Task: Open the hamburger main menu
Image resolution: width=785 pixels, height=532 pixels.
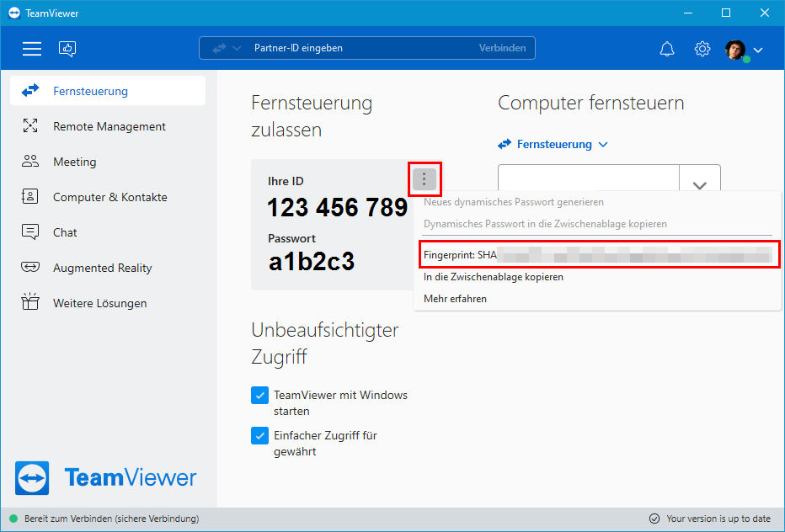Action: pyautogui.click(x=31, y=49)
